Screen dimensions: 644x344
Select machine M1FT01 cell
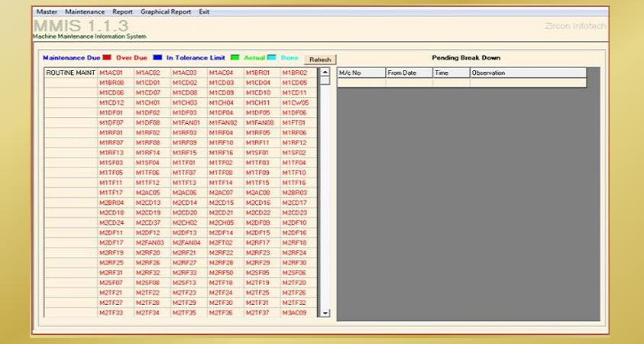(x=299, y=122)
